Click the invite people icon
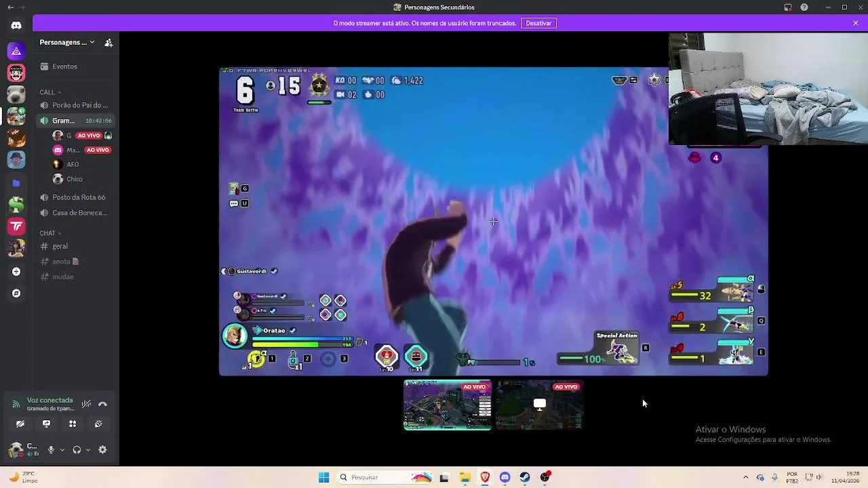The height and width of the screenshot is (488, 868). pos(108,43)
